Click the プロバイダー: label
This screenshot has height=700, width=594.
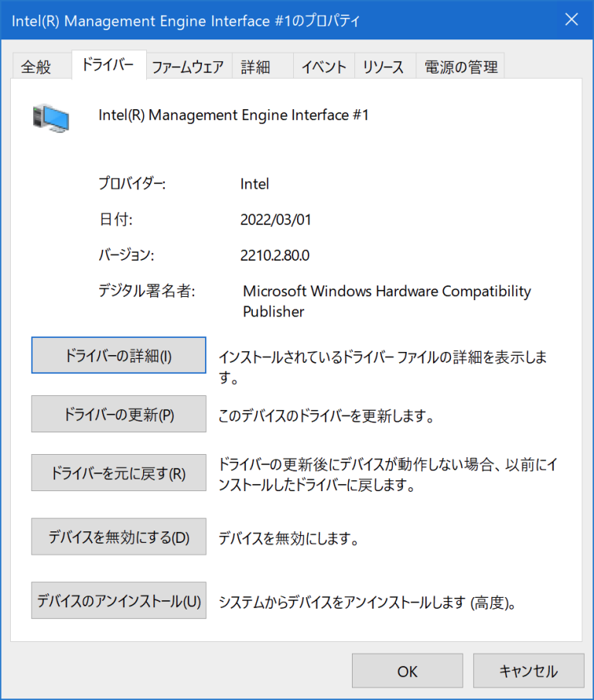point(132,183)
